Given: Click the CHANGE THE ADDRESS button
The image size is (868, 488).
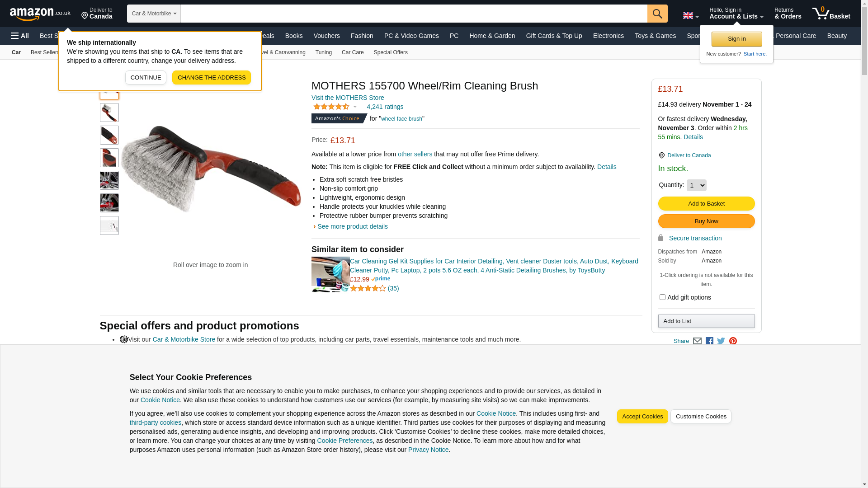Looking at the screenshot, I should [212, 78].
